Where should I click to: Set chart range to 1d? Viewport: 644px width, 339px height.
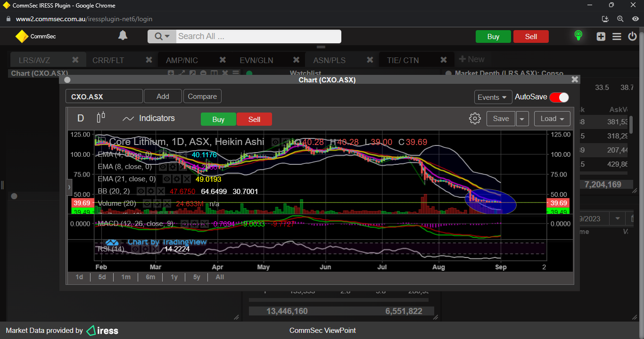79,277
